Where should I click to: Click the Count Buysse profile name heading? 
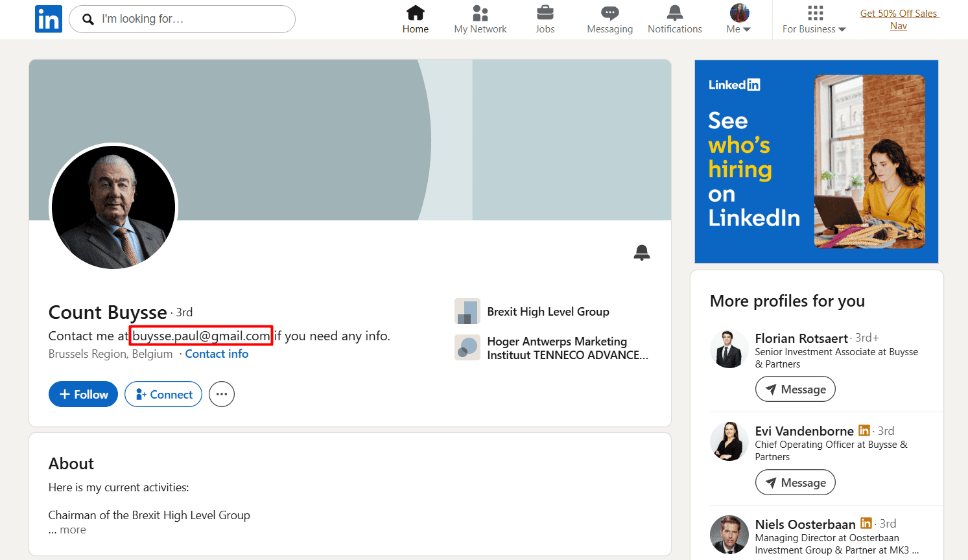tap(108, 312)
